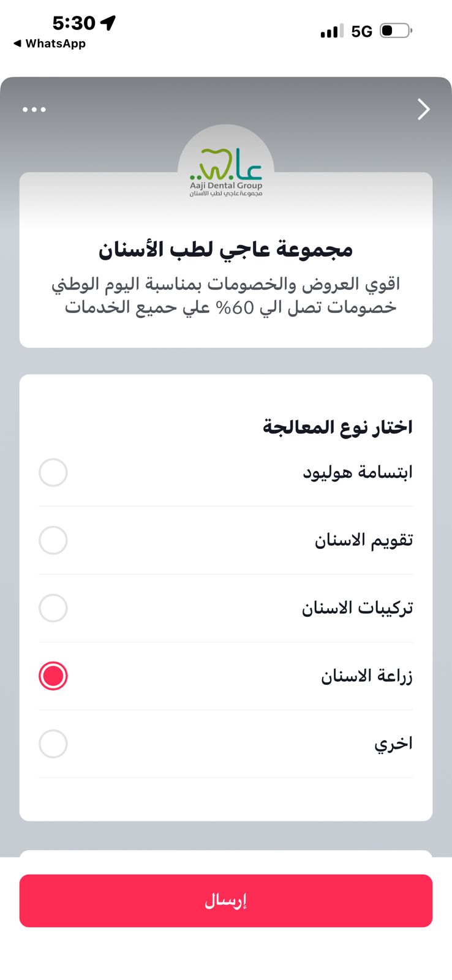
Task: Tap the 5G network indicator
Action: 362,31
